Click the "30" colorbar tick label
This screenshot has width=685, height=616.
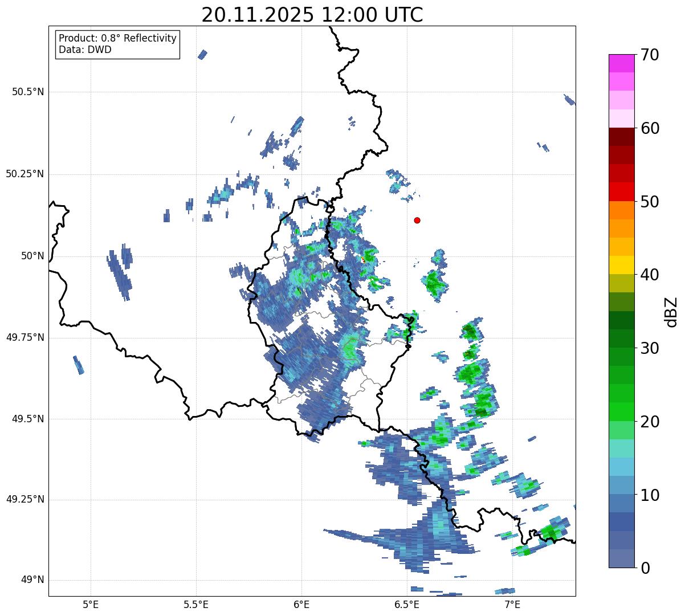click(x=650, y=348)
